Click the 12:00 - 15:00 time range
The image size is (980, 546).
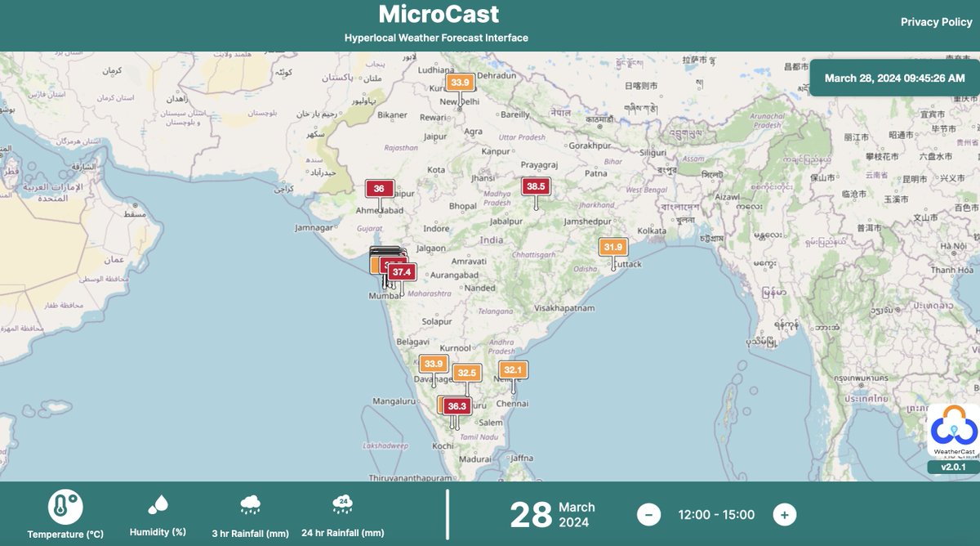716,515
